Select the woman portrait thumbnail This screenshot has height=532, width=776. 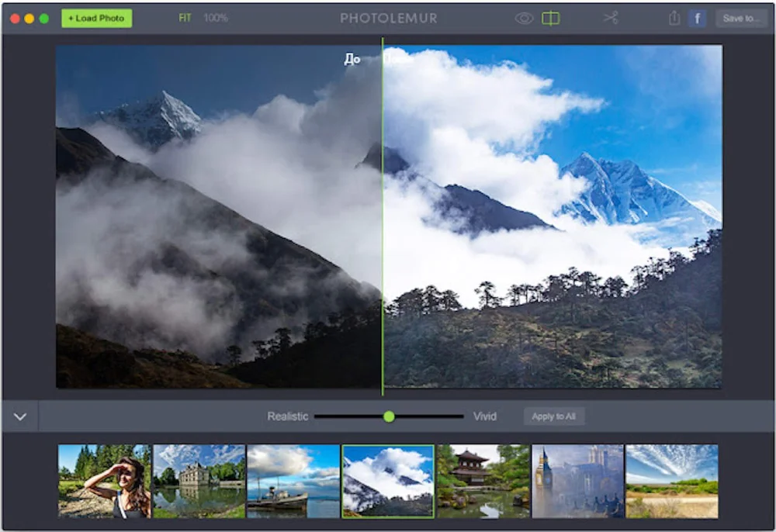point(105,481)
